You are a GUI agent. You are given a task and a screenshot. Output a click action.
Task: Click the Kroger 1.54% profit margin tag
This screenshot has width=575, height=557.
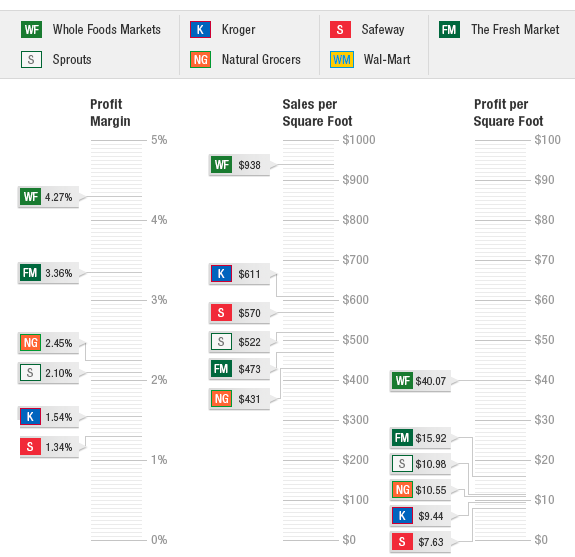coord(48,417)
